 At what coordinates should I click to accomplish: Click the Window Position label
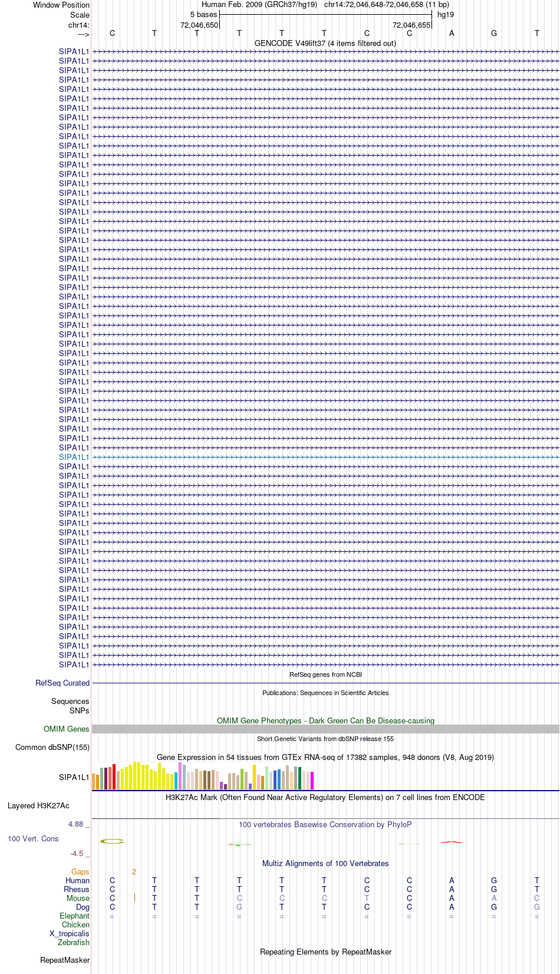[x=61, y=5]
